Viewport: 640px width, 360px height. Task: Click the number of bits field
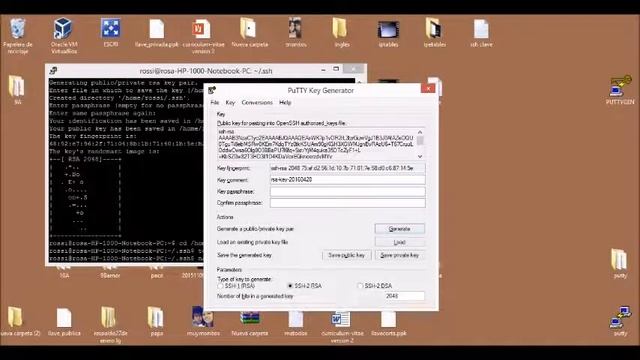click(403, 296)
